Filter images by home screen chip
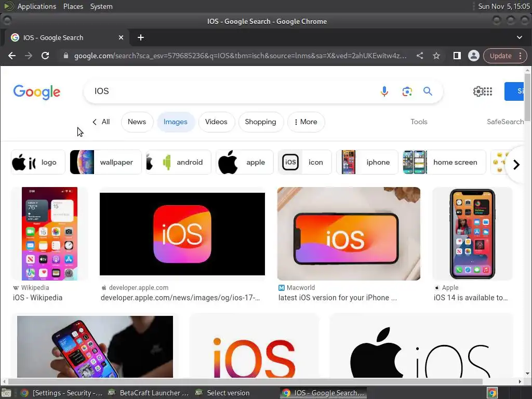 click(444, 162)
